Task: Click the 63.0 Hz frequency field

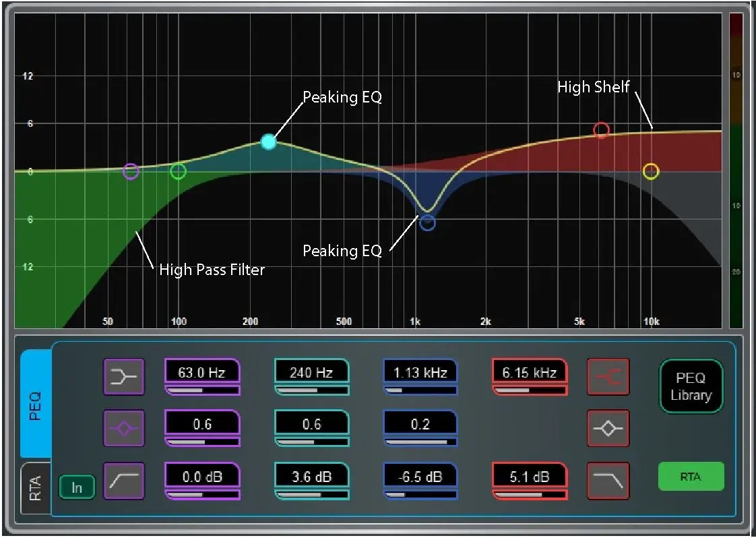Action: click(x=202, y=372)
